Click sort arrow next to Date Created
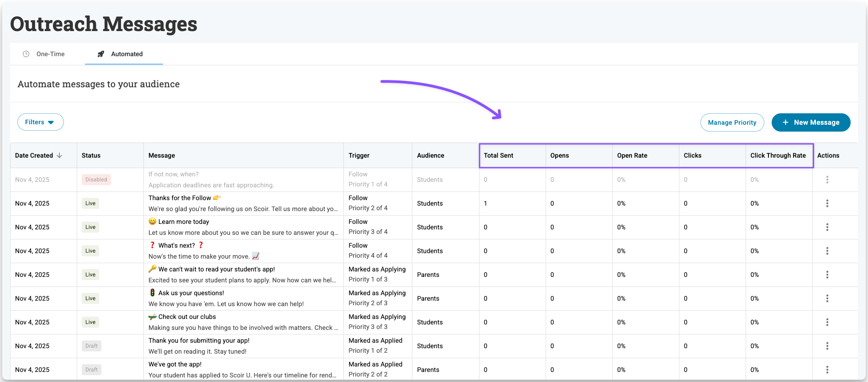The image size is (868, 382). point(59,155)
